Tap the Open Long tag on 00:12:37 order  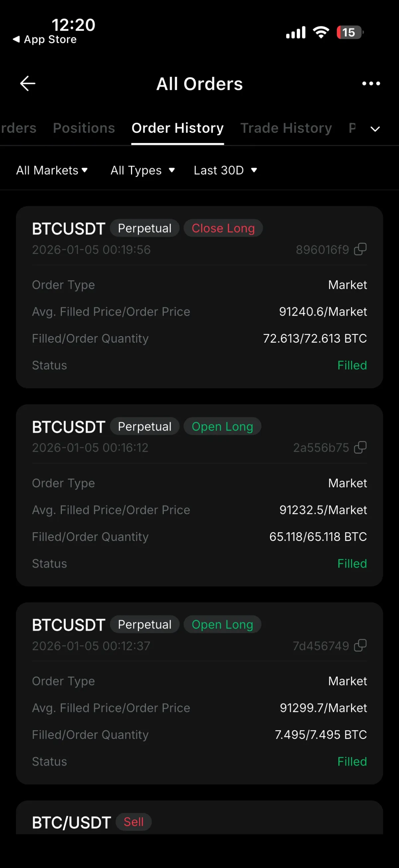222,624
